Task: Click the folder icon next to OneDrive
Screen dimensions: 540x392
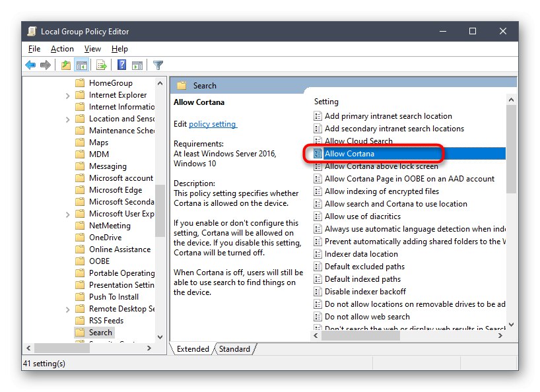Action: pos(80,237)
